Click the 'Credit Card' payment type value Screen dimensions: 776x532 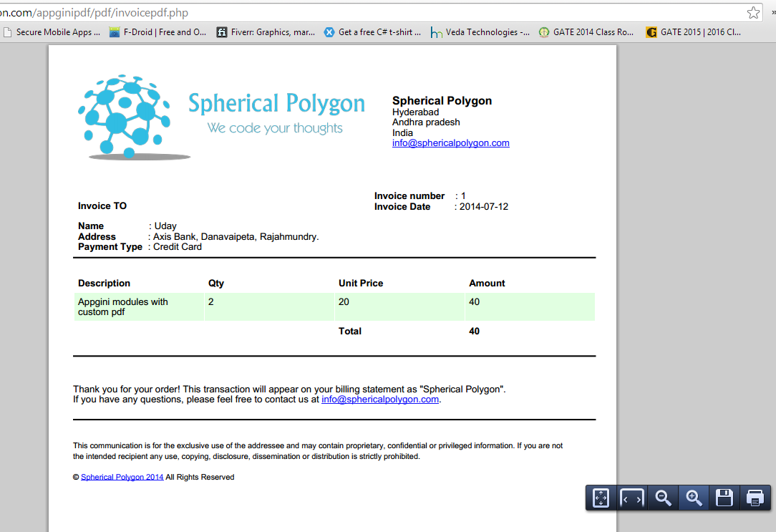click(177, 247)
